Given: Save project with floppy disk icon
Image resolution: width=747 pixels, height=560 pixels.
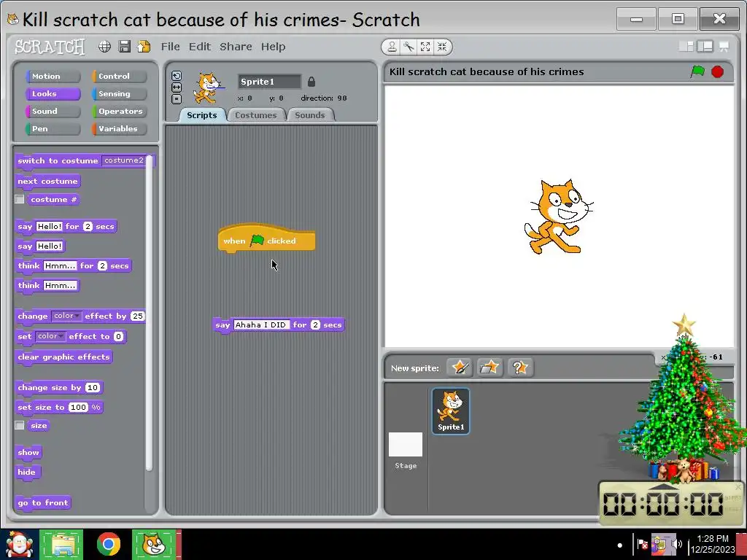Looking at the screenshot, I should tap(124, 46).
